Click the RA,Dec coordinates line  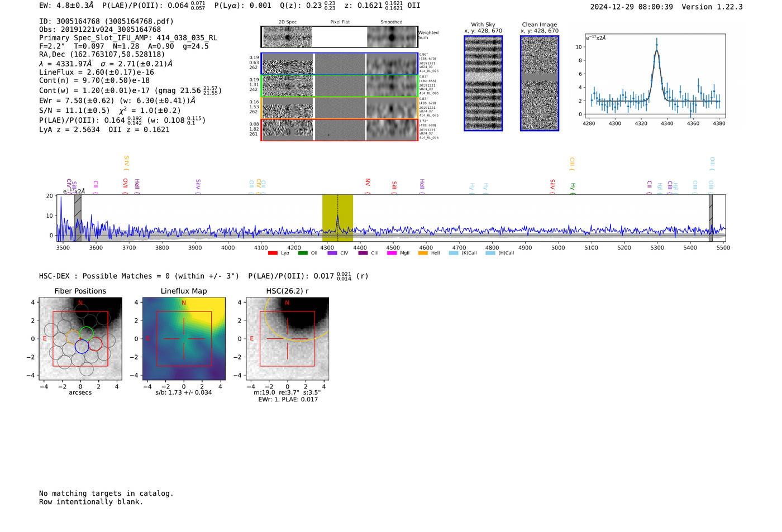point(102,54)
